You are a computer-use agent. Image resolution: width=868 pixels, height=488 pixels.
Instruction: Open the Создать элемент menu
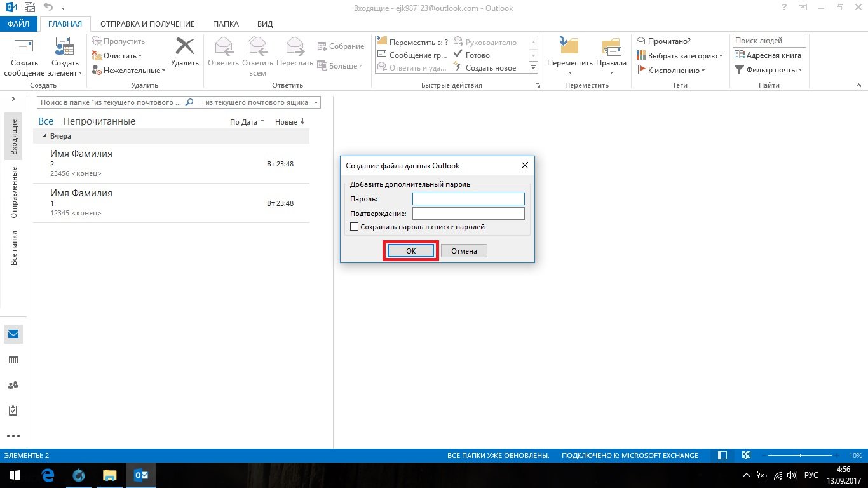pos(65,57)
